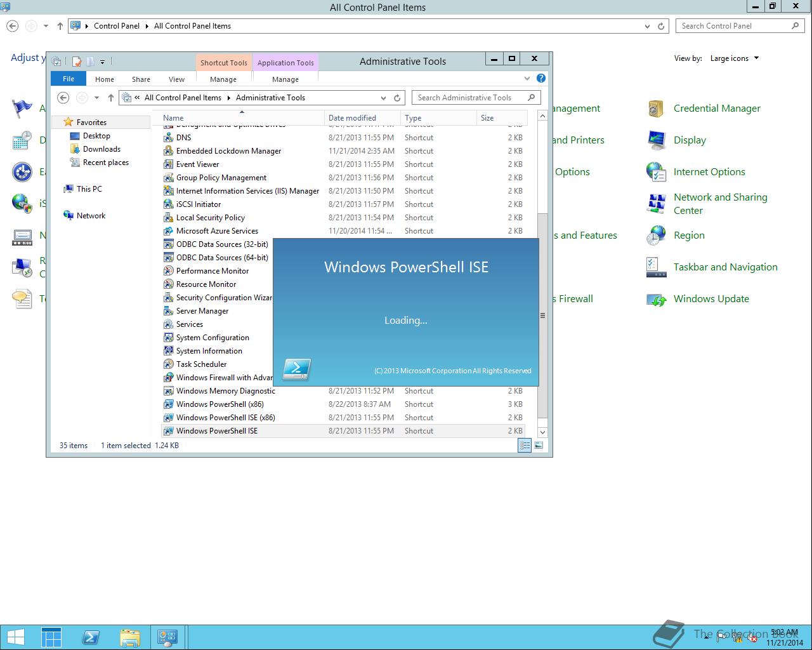Switch to details view button
Viewport: 812px width, 650px height.
525,446
